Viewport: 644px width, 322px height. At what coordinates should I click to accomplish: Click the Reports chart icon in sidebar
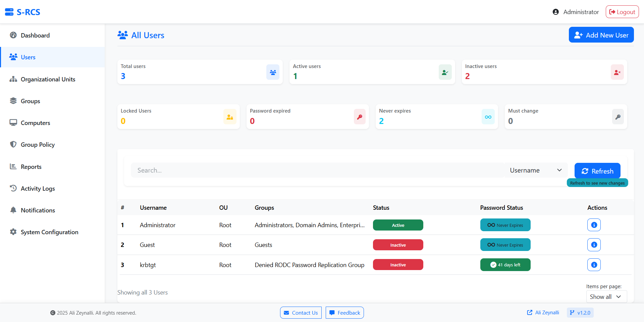pos(13,167)
